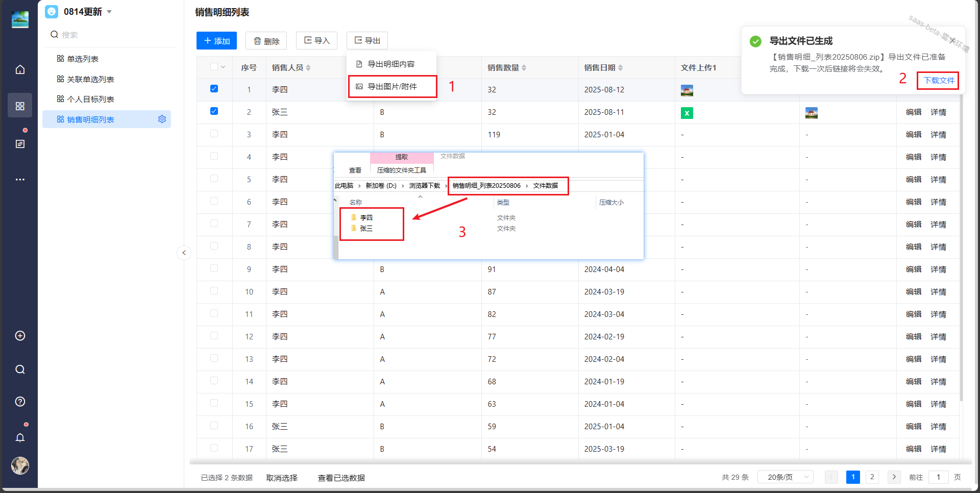Click the blue 添加 button
The width and height of the screenshot is (980, 493).
click(216, 41)
